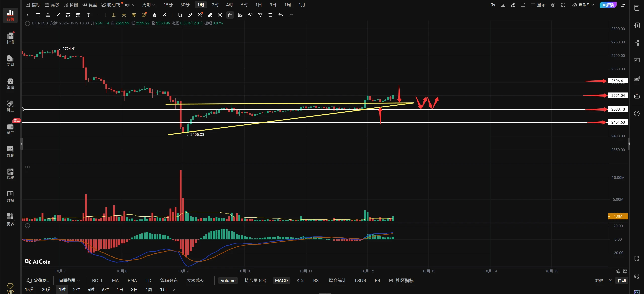
Task: Open the 未命名 layout name dropdown
Action: (583, 5)
